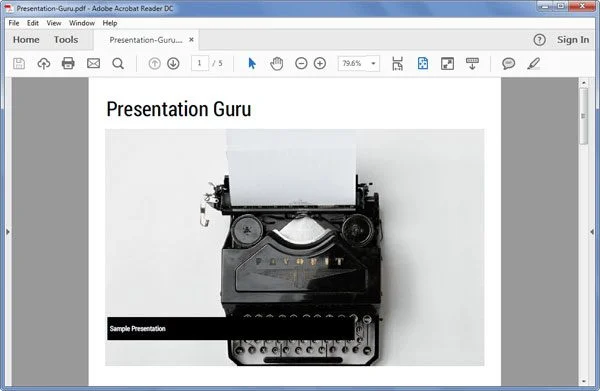
Task: Activate the arrow selection tool
Action: tap(252, 63)
